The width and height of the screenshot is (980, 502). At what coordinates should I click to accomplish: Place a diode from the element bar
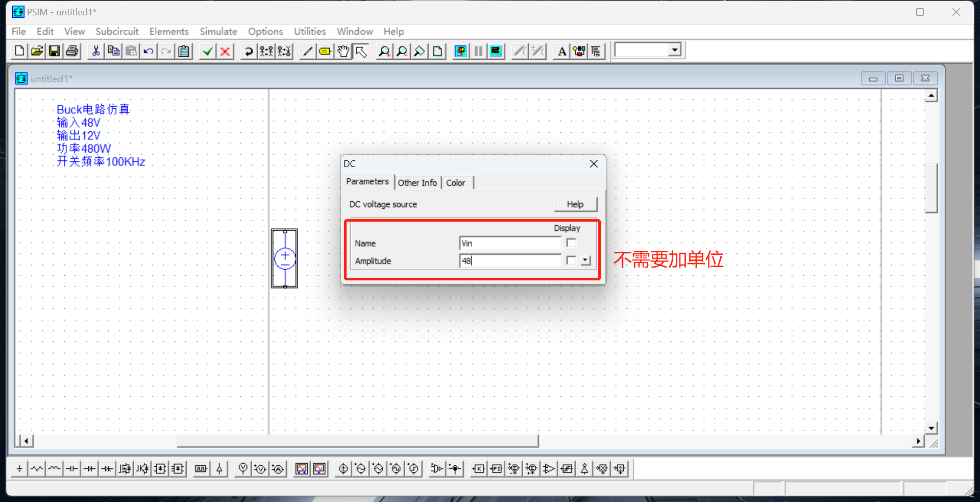(x=89, y=468)
